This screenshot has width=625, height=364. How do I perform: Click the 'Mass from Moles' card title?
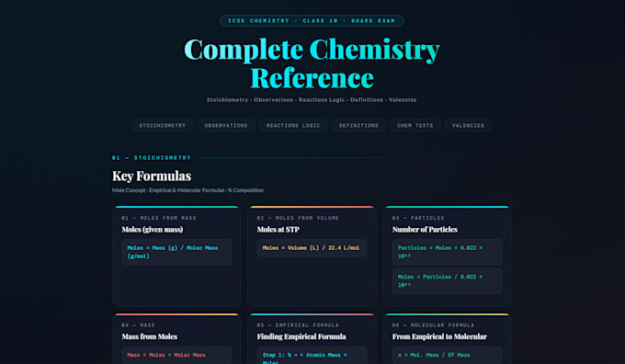(150, 336)
